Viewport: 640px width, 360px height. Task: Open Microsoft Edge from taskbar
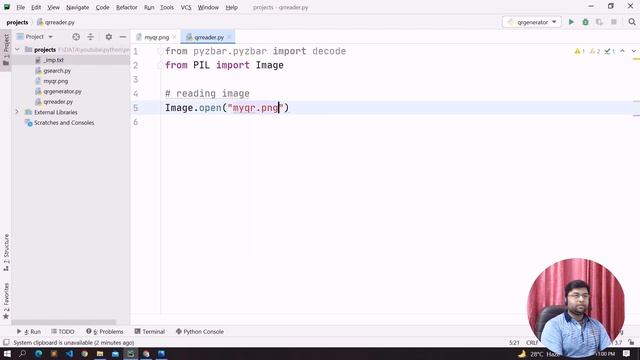click(39, 353)
